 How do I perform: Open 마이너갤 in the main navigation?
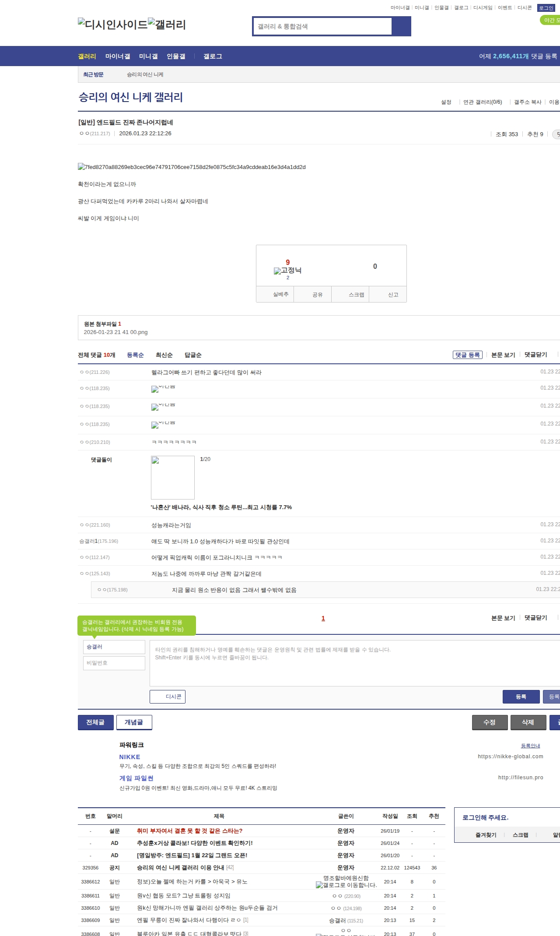[118, 56]
